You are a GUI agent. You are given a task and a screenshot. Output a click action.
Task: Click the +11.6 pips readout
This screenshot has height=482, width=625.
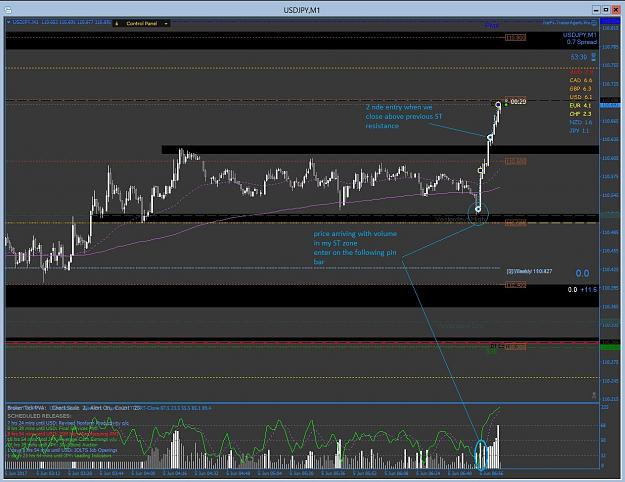click(588, 289)
